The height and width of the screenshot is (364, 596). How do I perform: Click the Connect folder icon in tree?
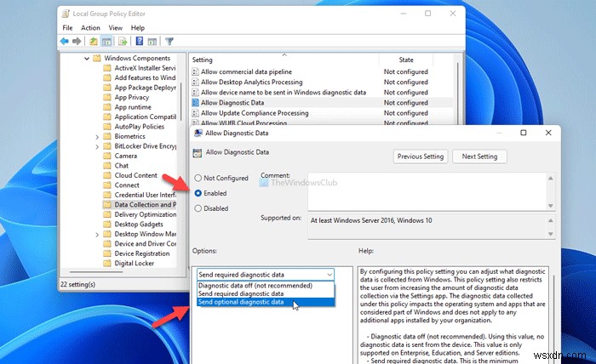pos(107,185)
